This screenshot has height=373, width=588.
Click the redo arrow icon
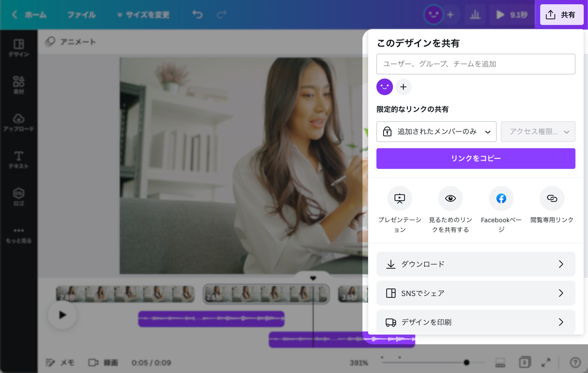pos(221,15)
